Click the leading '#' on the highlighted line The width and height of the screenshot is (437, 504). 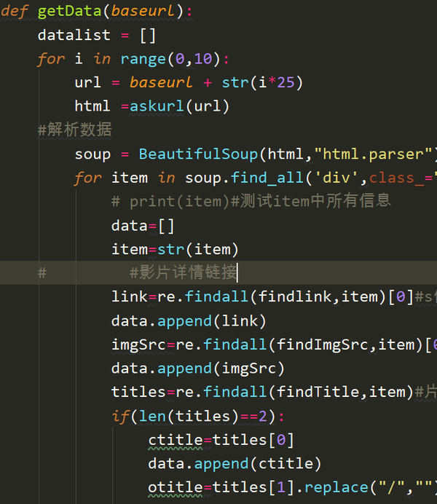[x=42, y=273]
